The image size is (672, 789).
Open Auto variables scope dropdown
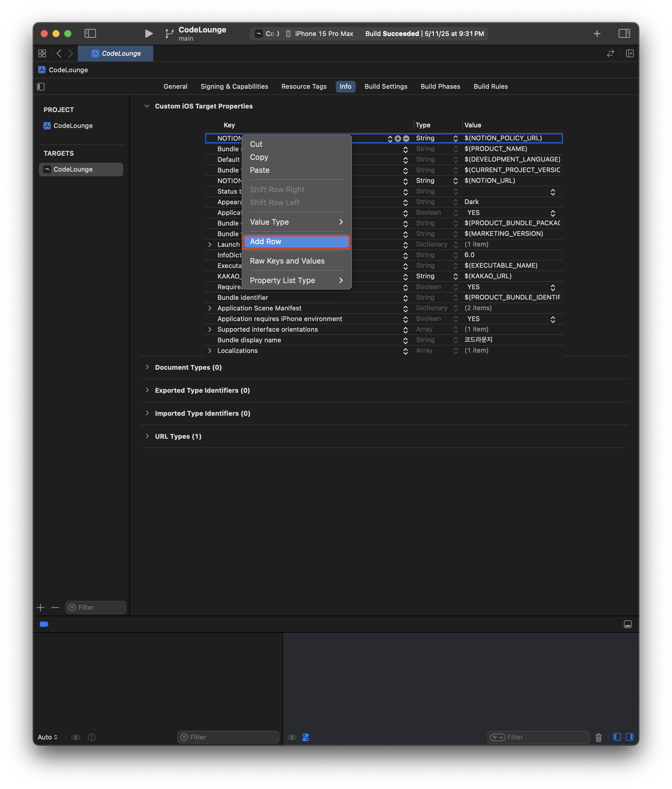click(x=47, y=737)
